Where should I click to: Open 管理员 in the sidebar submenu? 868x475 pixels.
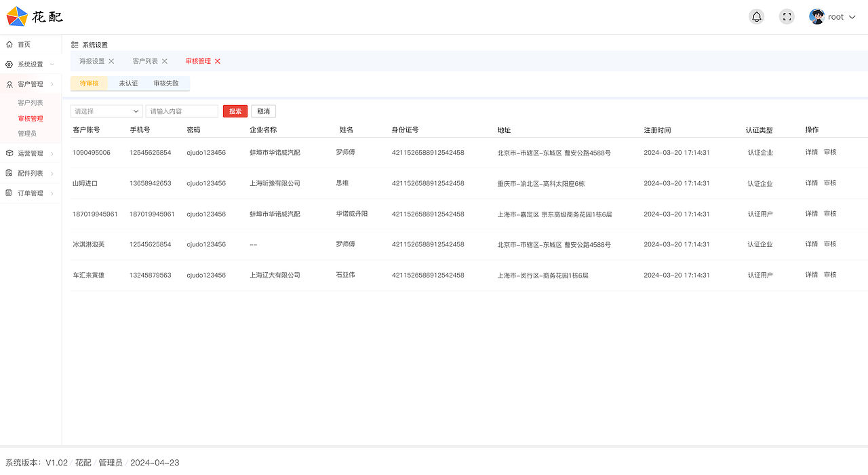[27, 134]
